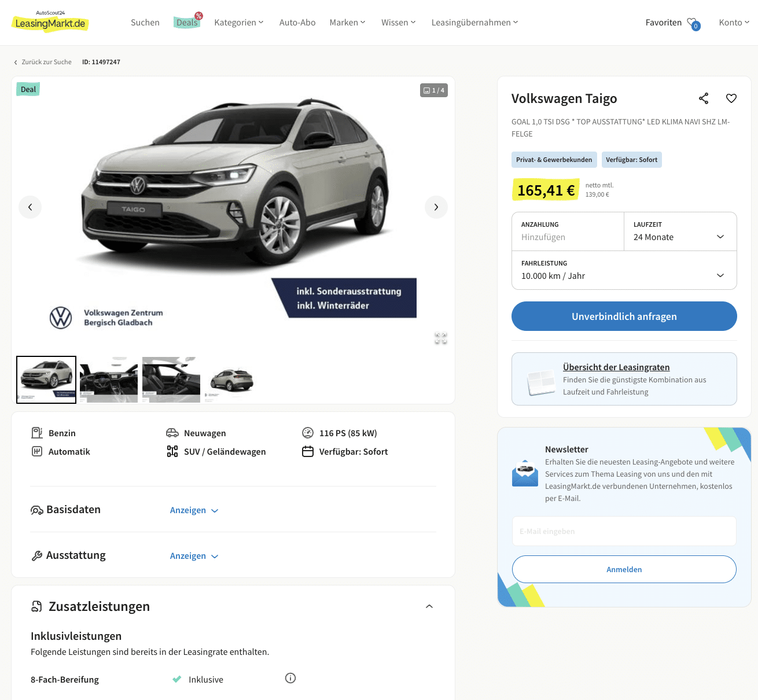Add Volkswagen Taigo to favorites

[x=731, y=98]
